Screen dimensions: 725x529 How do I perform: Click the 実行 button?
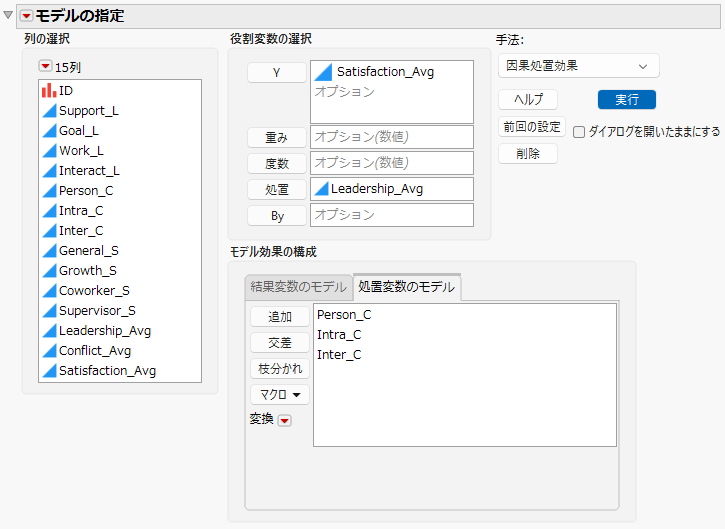[x=627, y=99]
